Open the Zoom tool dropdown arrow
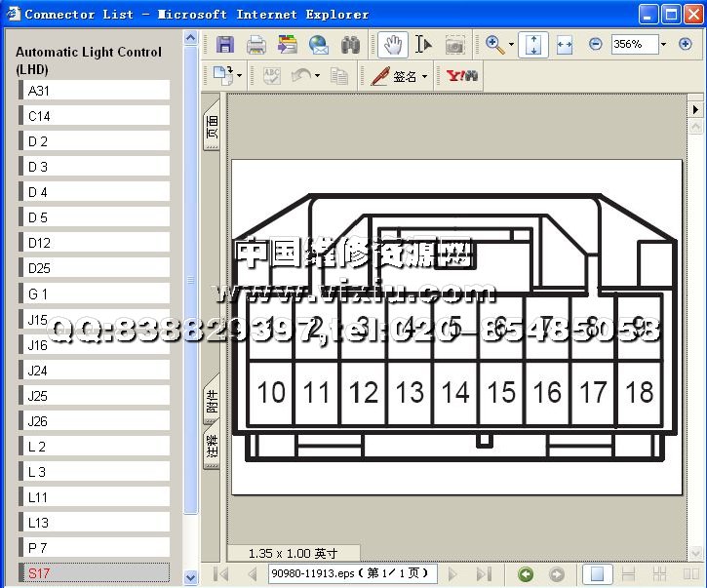The width and height of the screenshot is (707, 588). [511, 44]
